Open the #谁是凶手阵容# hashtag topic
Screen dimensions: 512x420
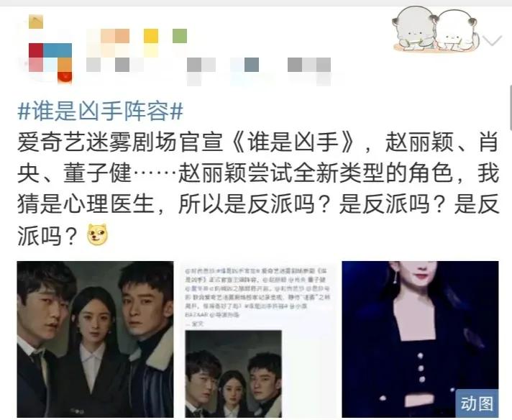coord(100,111)
